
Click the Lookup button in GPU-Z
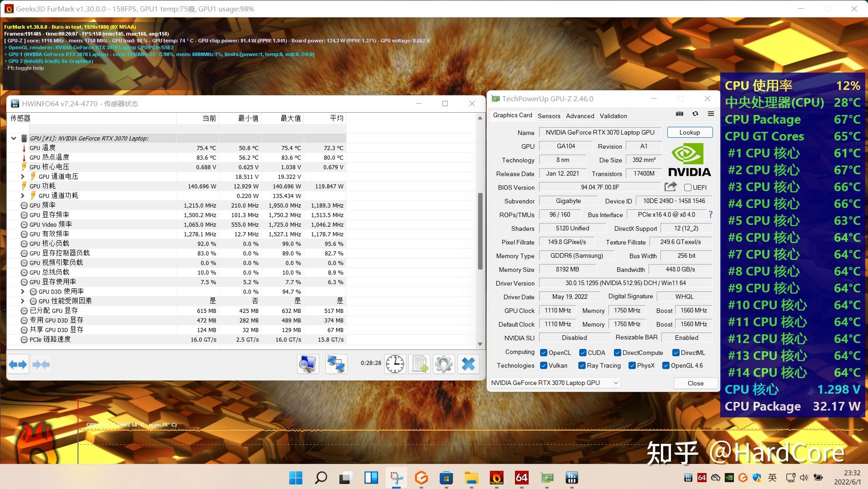coord(690,132)
